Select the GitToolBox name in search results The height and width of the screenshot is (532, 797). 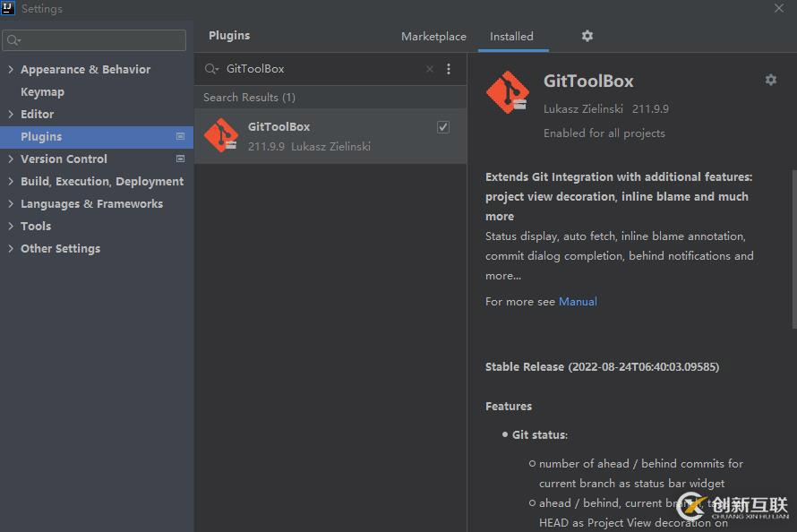click(x=279, y=126)
